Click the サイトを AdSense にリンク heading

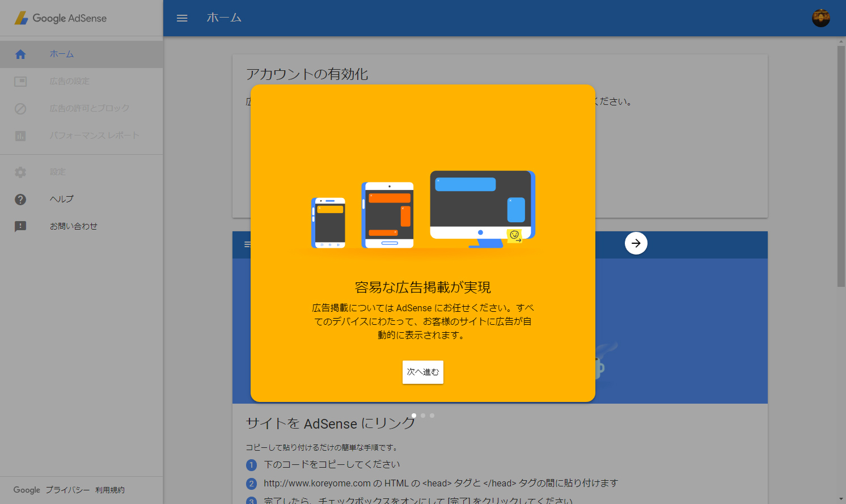point(331,423)
